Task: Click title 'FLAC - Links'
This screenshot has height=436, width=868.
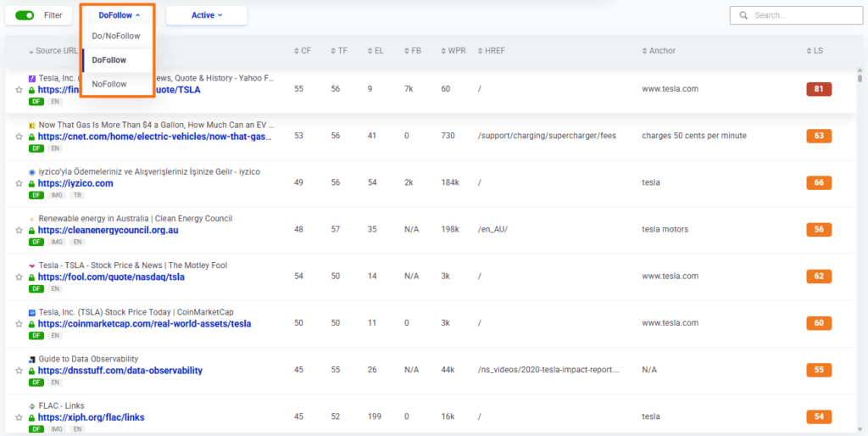Action: click(61, 405)
